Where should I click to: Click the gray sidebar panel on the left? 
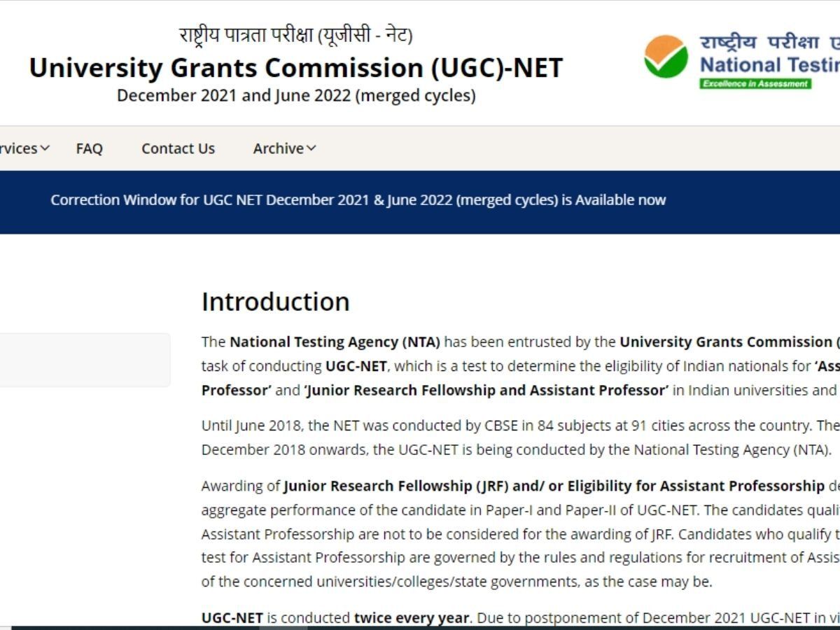point(84,360)
